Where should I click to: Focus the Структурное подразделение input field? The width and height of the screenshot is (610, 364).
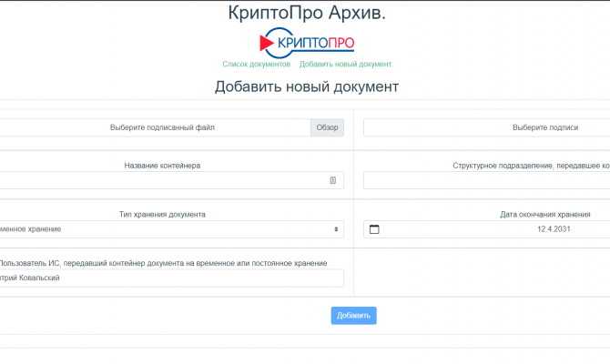(x=487, y=180)
